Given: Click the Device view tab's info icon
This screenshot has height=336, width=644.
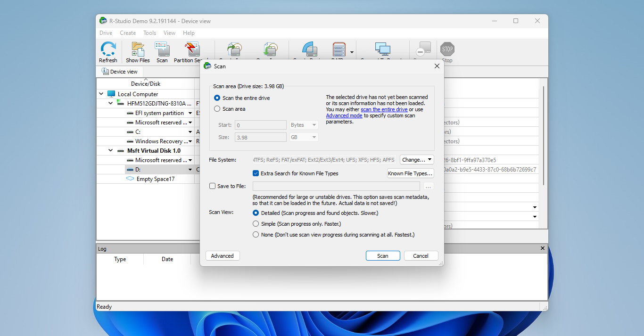Looking at the screenshot, I should click(x=105, y=71).
